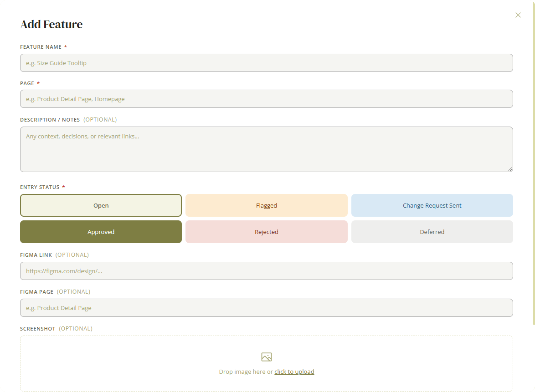535x392 pixels.
Task: Select the Deferred entry status
Action: (x=432, y=232)
